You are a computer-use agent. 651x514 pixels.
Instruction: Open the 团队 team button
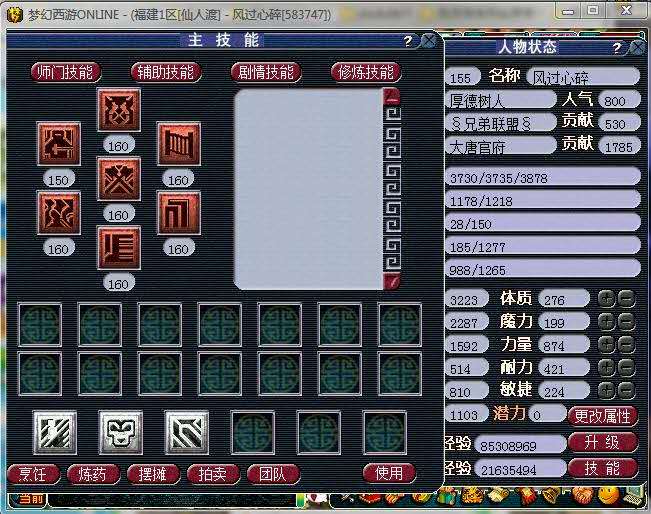[x=273, y=474]
